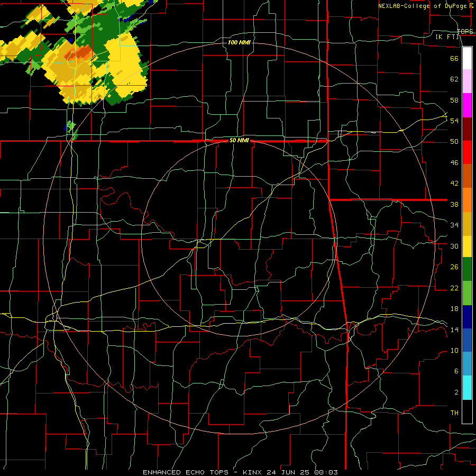Click the yellow legend swatch near 30
The width and height of the screenshot is (476, 476).
pyautogui.click(x=467, y=246)
